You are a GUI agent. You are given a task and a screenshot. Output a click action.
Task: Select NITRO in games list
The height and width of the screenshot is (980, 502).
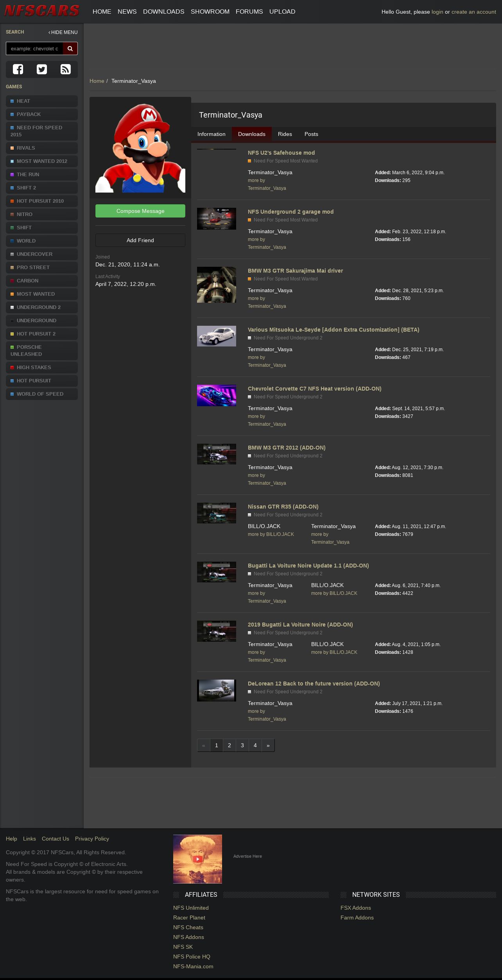click(42, 214)
